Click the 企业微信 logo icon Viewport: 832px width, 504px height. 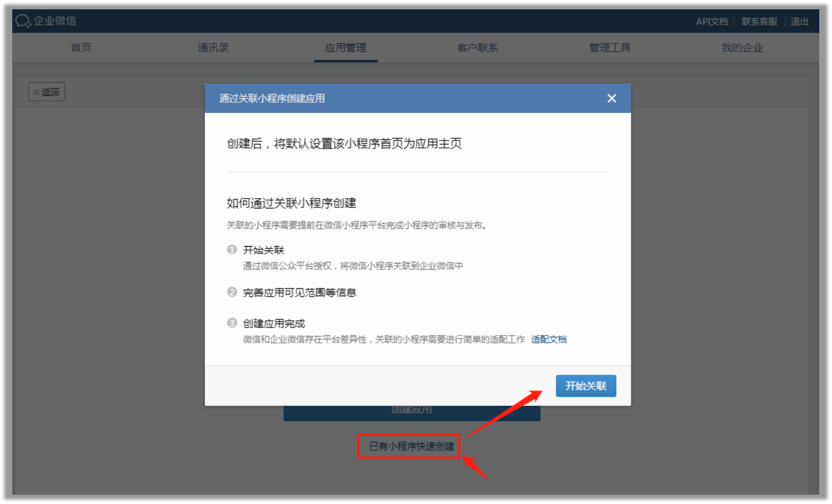23,21
